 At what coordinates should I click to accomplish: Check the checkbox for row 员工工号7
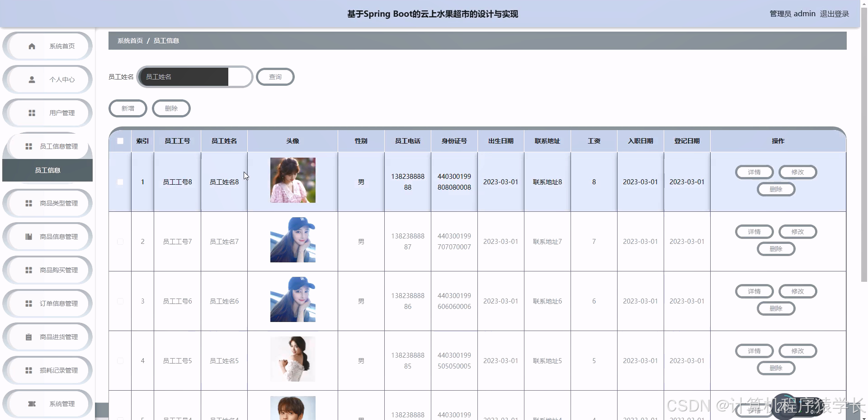click(120, 242)
